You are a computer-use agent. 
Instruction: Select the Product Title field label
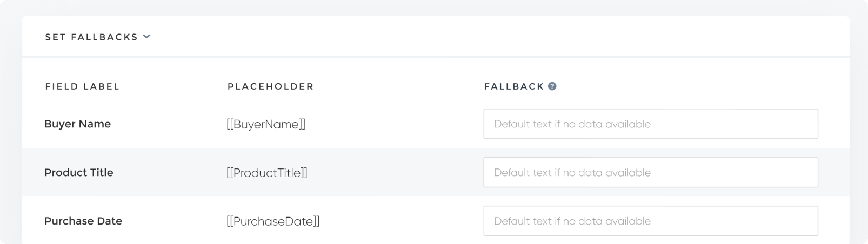(79, 172)
